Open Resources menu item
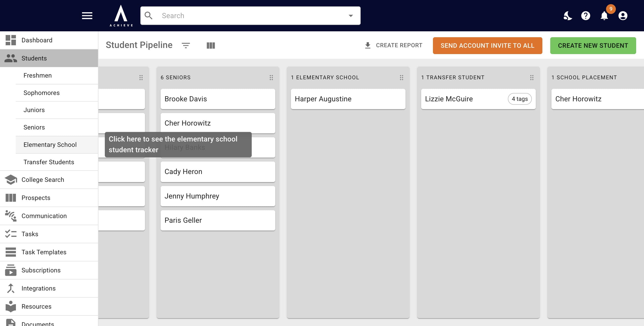644x326 pixels. (49, 306)
